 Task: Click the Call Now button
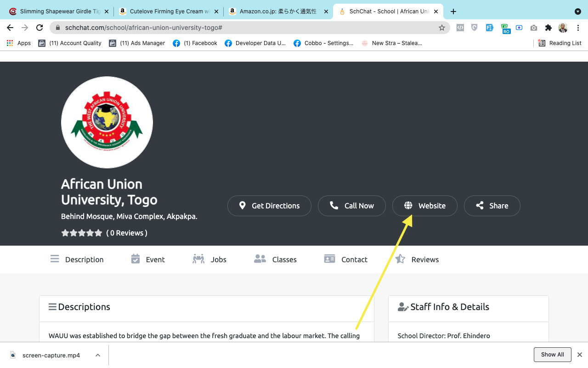click(352, 206)
